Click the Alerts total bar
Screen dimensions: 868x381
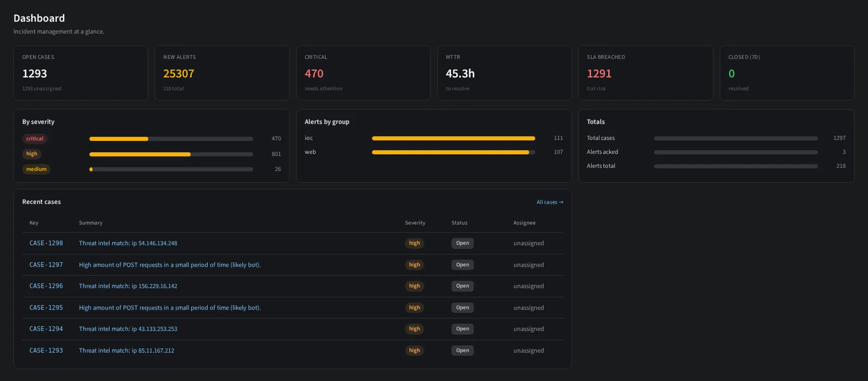736,166
